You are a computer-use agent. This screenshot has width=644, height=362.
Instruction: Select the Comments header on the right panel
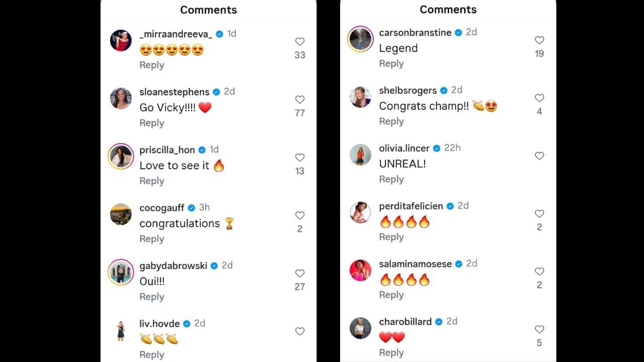coord(448,10)
